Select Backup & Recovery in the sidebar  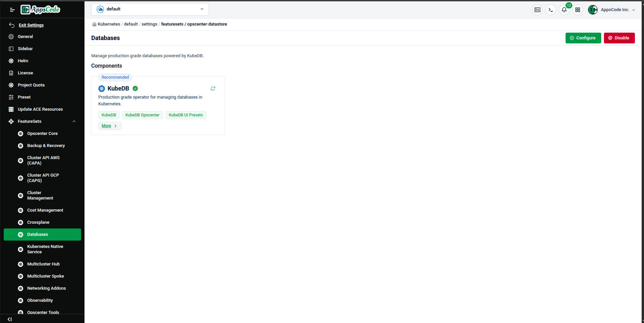pyautogui.click(x=46, y=145)
